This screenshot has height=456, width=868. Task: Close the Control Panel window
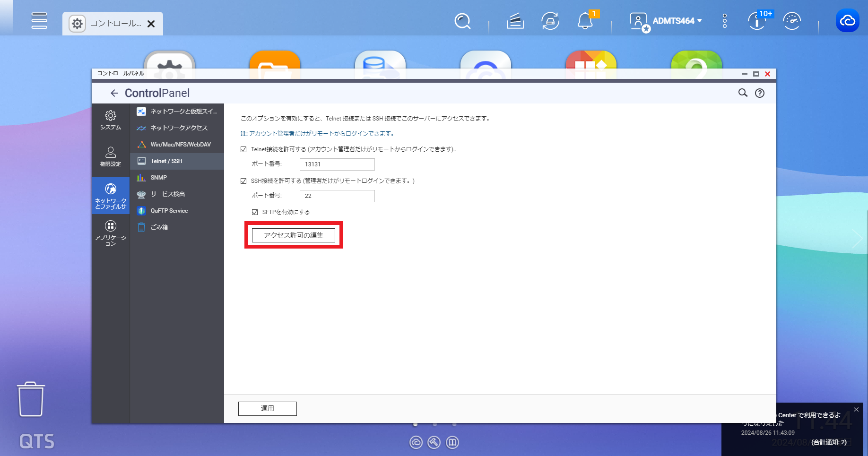point(768,74)
